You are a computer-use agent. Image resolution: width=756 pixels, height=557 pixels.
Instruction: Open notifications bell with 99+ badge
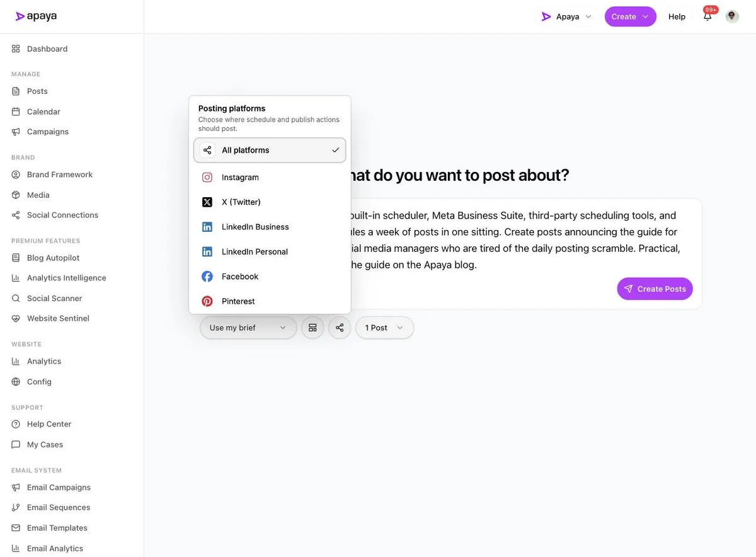click(708, 16)
